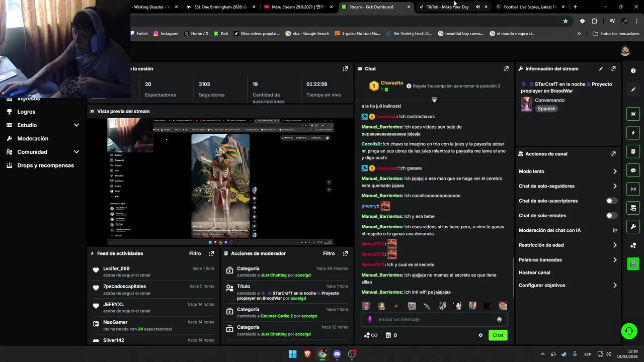Edit stream info with pencil icon
The width and height of the screenshot is (644, 362).
(601, 69)
